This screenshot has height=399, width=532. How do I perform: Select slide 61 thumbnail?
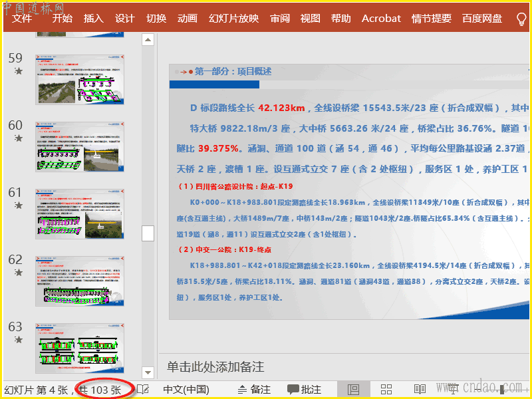[80, 213]
